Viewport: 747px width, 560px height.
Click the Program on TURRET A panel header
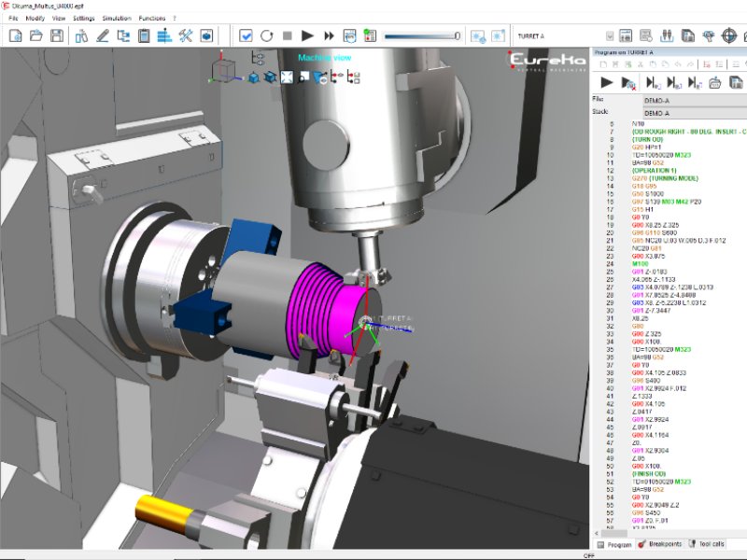click(x=669, y=52)
